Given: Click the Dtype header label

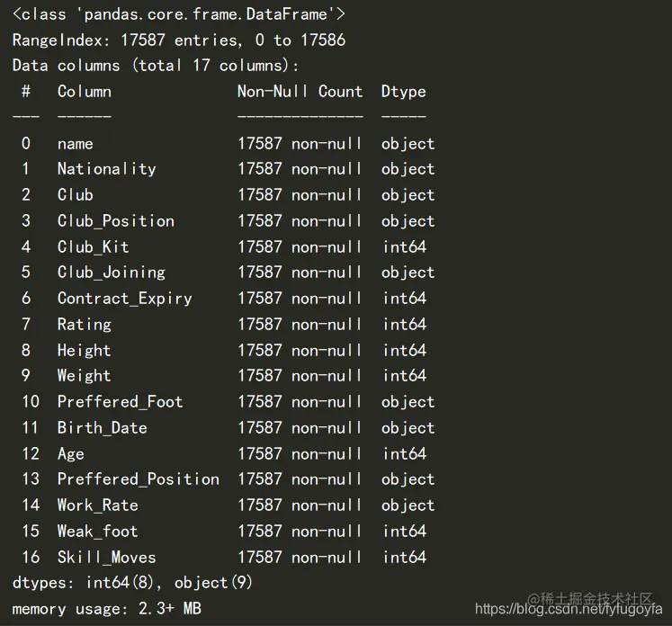Looking at the screenshot, I should [404, 92].
